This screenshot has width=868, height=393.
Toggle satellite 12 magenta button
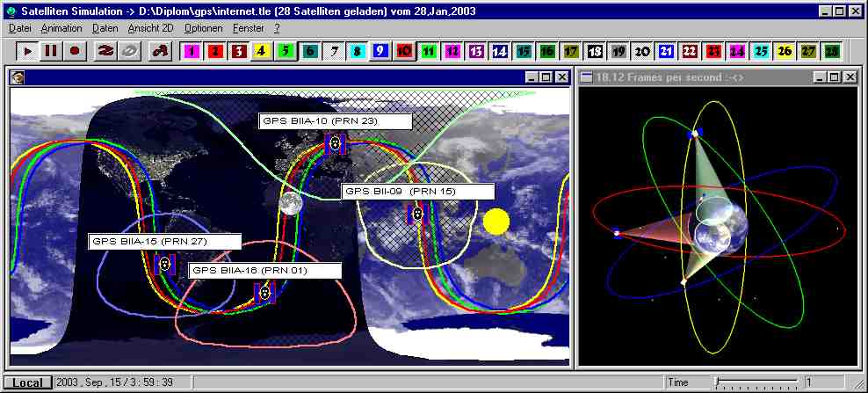point(452,52)
